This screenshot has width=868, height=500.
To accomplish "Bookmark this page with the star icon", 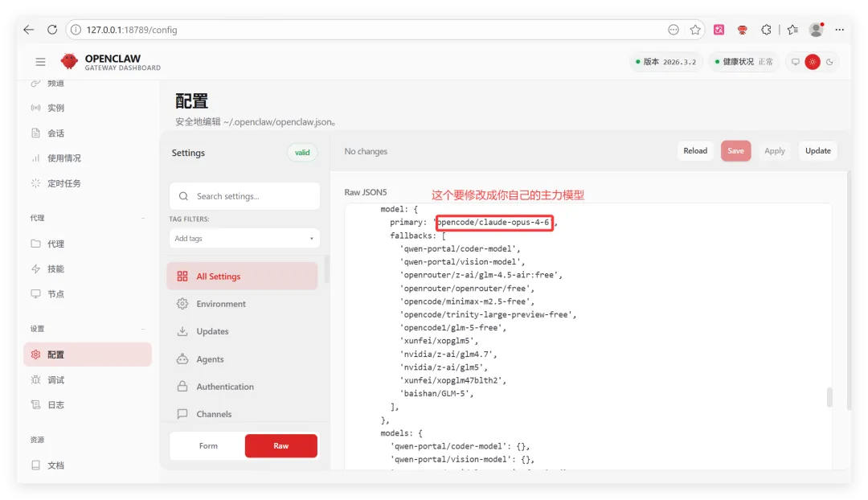I will point(695,30).
